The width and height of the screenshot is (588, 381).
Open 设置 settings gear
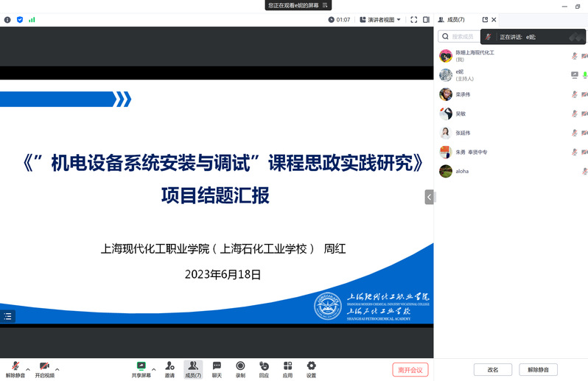(x=311, y=369)
